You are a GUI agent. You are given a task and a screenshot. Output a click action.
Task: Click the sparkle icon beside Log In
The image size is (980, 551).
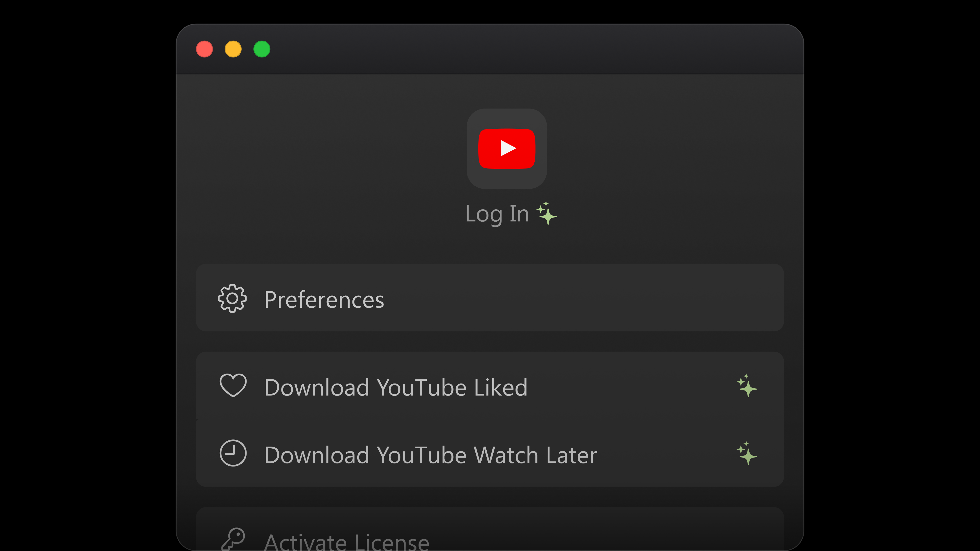547,213
